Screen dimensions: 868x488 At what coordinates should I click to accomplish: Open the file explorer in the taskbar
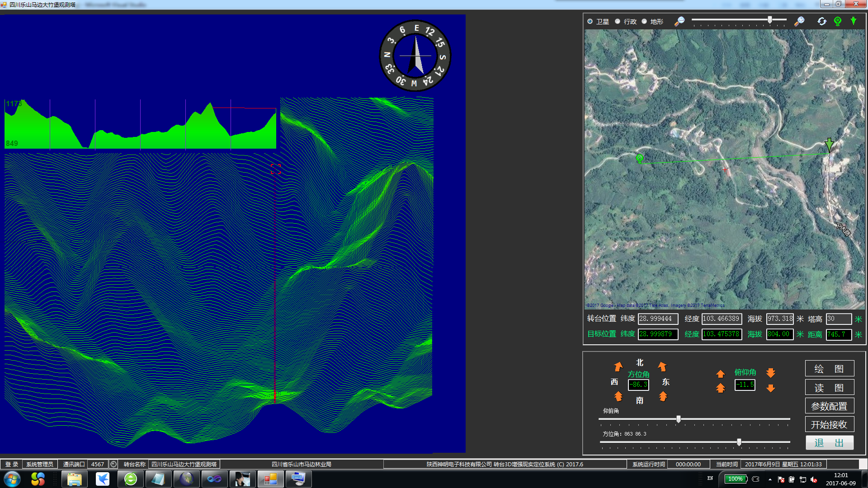[74, 479]
